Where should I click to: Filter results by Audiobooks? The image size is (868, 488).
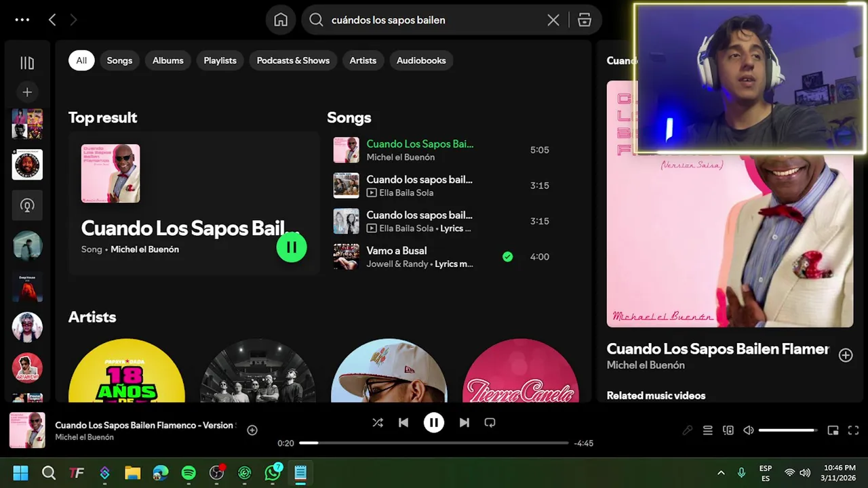pyautogui.click(x=421, y=60)
